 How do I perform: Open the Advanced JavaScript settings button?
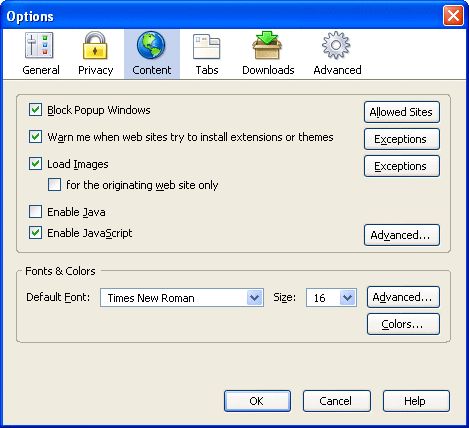402,235
